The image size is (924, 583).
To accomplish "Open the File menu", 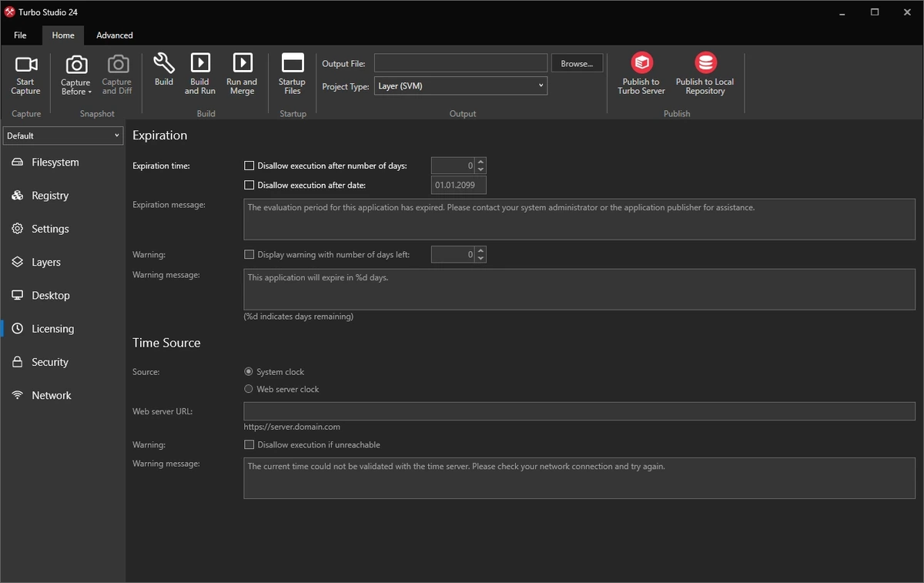I will click(20, 35).
